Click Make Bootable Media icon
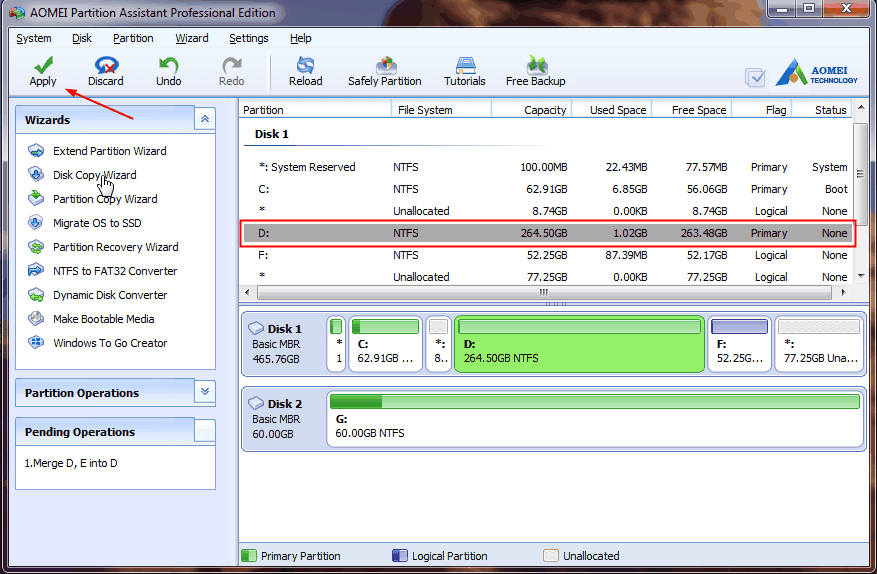The height and width of the screenshot is (574, 877). pyautogui.click(x=36, y=318)
